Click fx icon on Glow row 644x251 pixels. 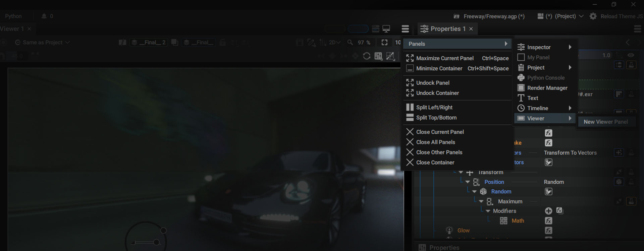[x=548, y=231]
